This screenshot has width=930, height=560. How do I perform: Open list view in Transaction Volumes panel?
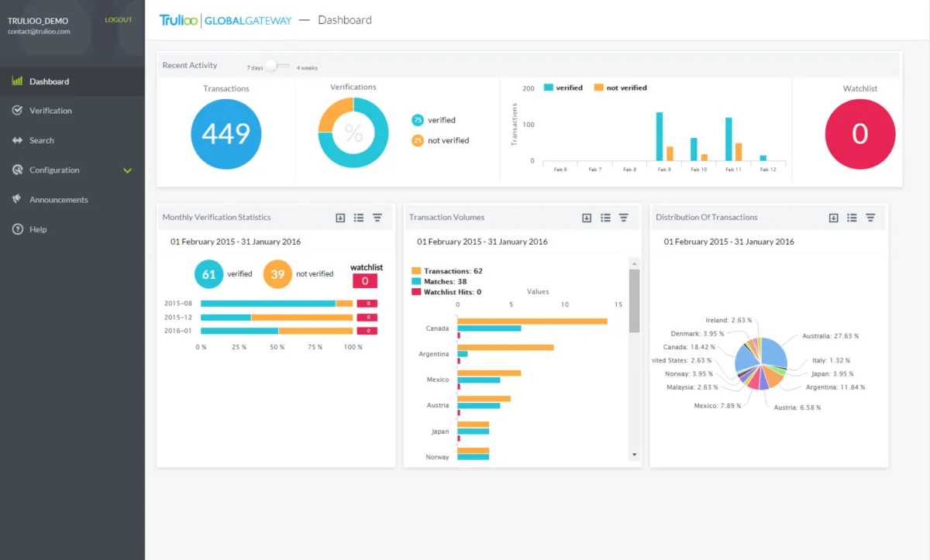point(605,218)
